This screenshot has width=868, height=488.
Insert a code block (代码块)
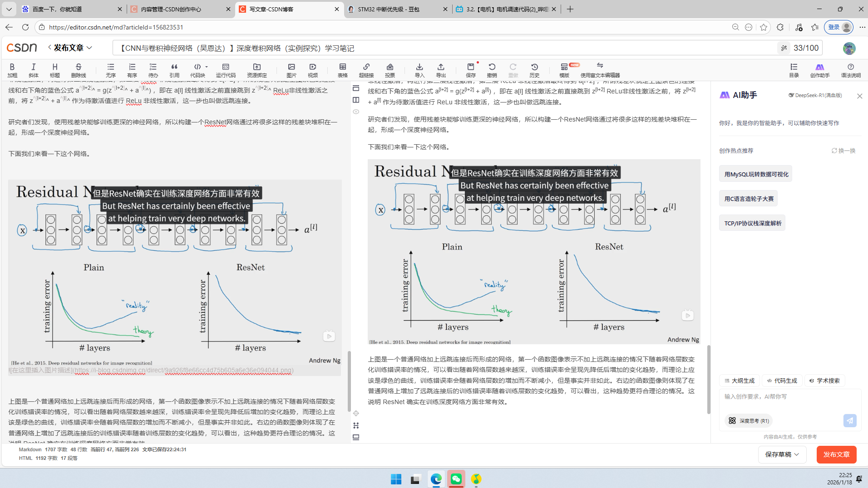click(197, 70)
